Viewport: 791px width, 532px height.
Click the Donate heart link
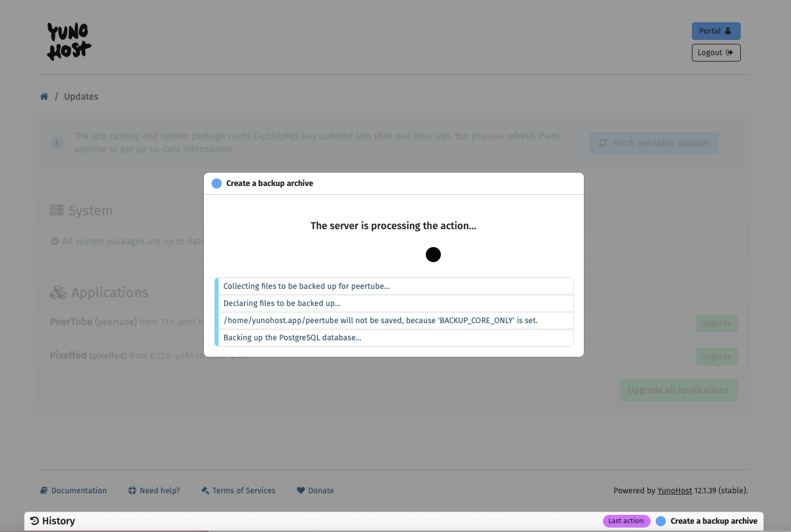click(315, 491)
